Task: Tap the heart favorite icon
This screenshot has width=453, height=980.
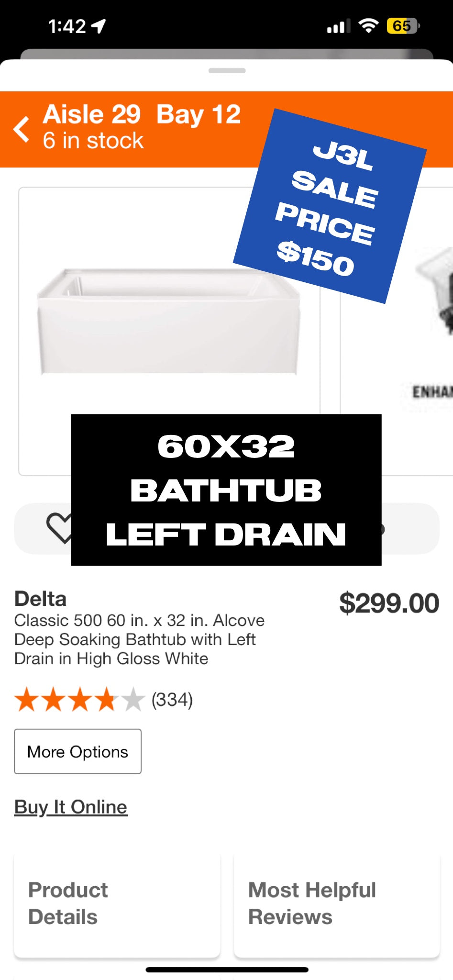Action: click(x=59, y=528)
